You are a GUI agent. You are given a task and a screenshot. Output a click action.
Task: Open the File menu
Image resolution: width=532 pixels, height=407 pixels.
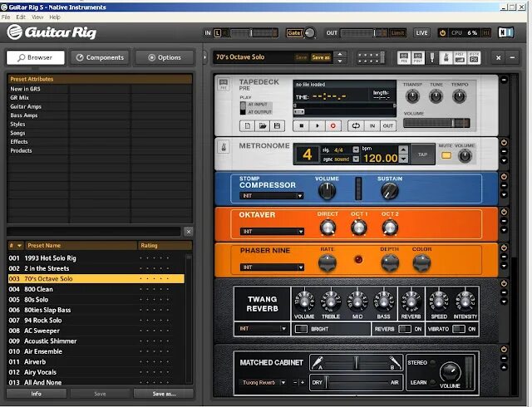tap(6, 17)
